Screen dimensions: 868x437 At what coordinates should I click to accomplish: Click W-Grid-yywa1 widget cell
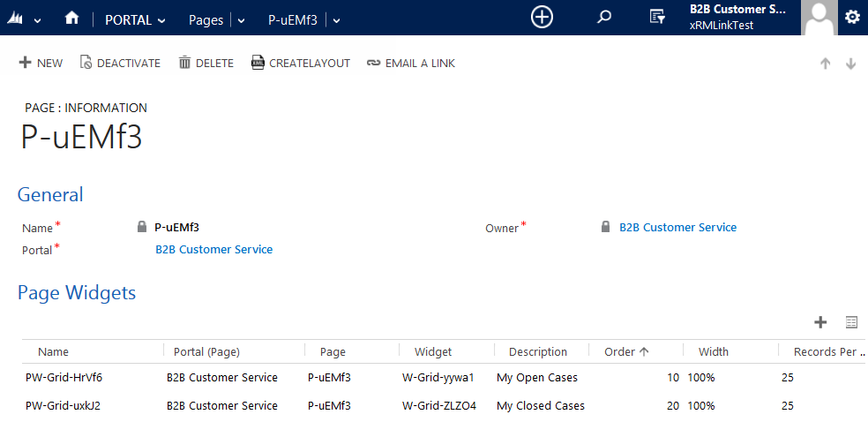(438, 378)
